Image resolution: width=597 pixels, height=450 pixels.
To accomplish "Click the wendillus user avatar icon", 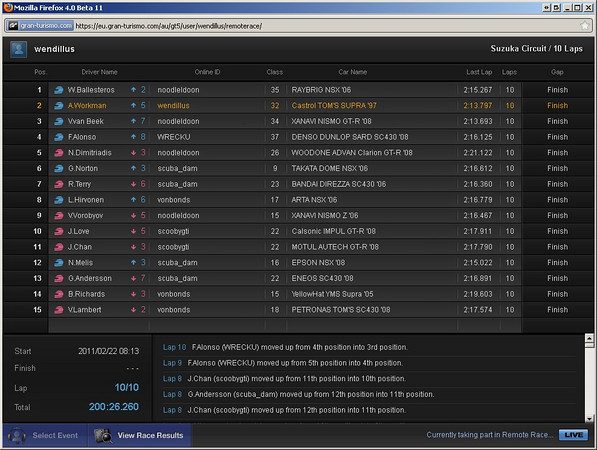I will coord(18,49).
